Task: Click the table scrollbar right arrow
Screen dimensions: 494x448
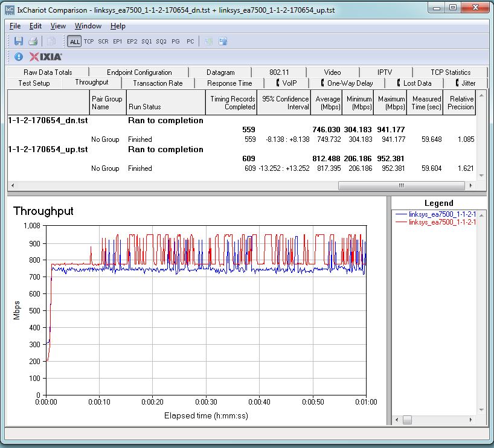Action: 470,185
